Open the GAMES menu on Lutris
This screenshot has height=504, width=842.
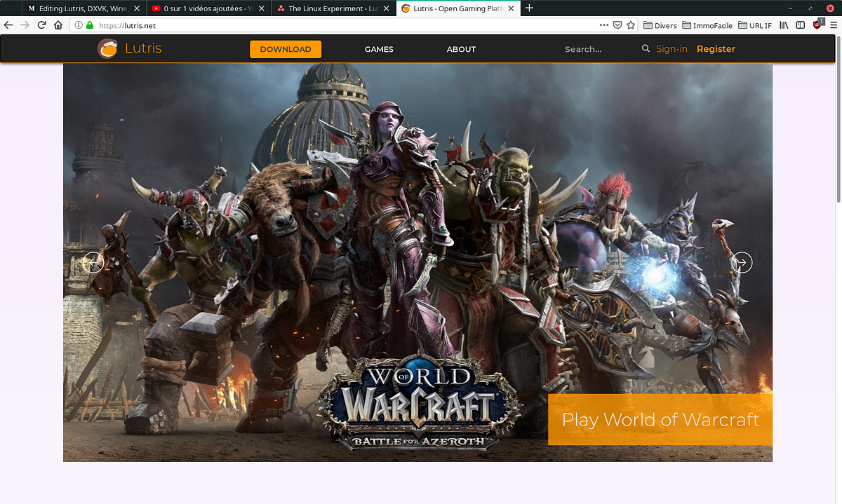(x=379, y=49)
